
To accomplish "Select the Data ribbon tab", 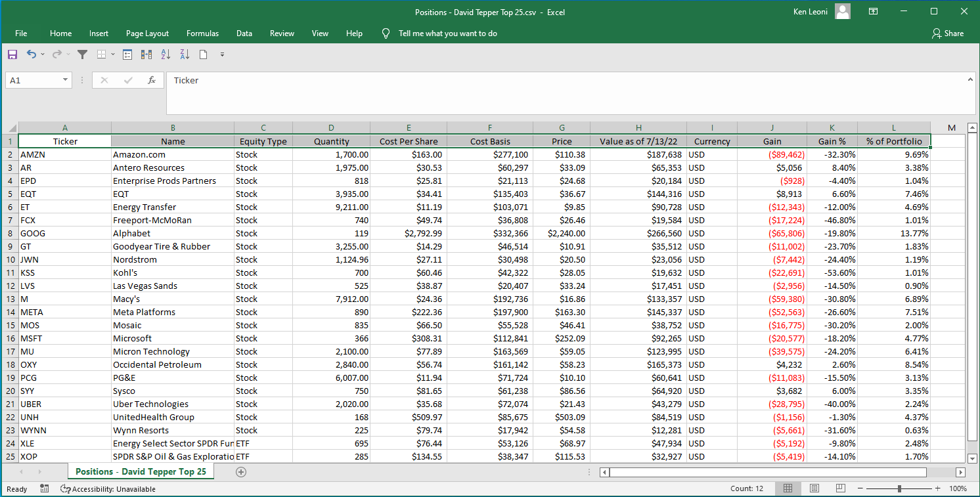I will click(x=244, y=33).
